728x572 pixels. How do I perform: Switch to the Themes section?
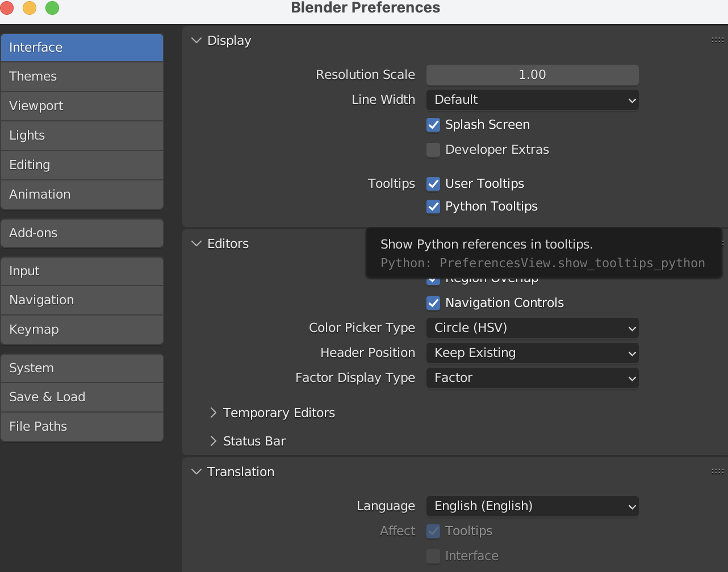pyautogui.click(x=82, y=77)
